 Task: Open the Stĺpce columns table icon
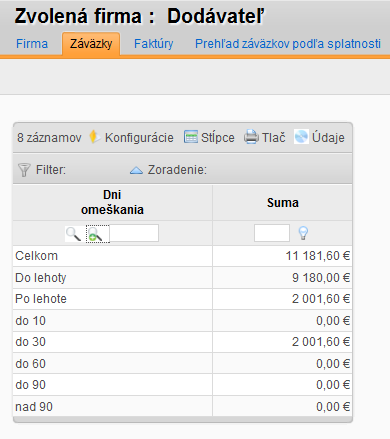tap(191, 137)
